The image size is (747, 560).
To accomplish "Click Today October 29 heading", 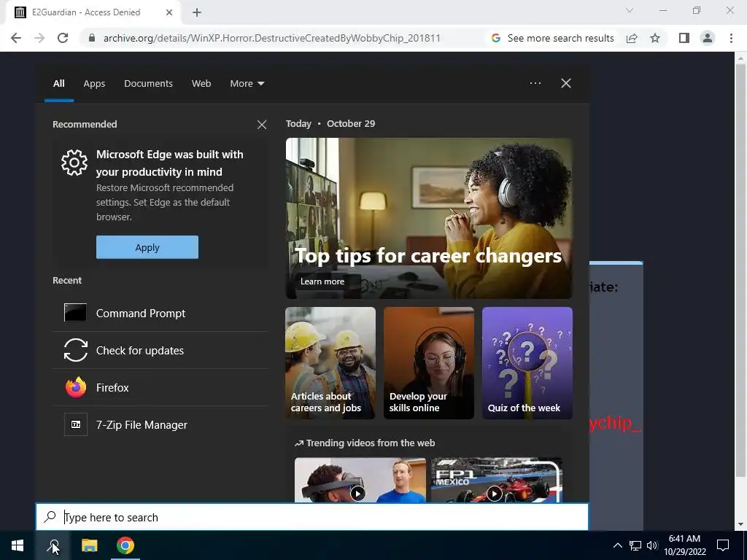I will [x=330, y=124].
